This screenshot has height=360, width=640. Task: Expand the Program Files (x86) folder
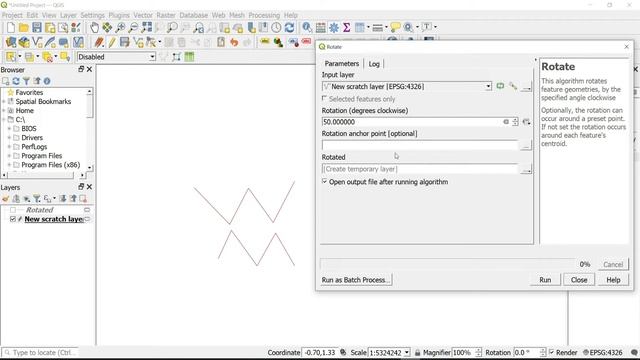coord(9,165)
